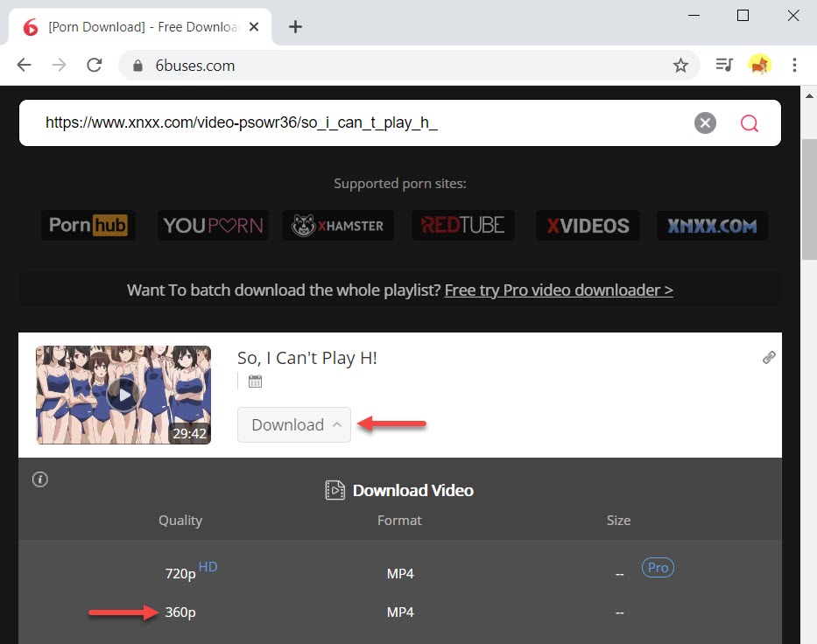Select the 360p quality option

[180, 612]
